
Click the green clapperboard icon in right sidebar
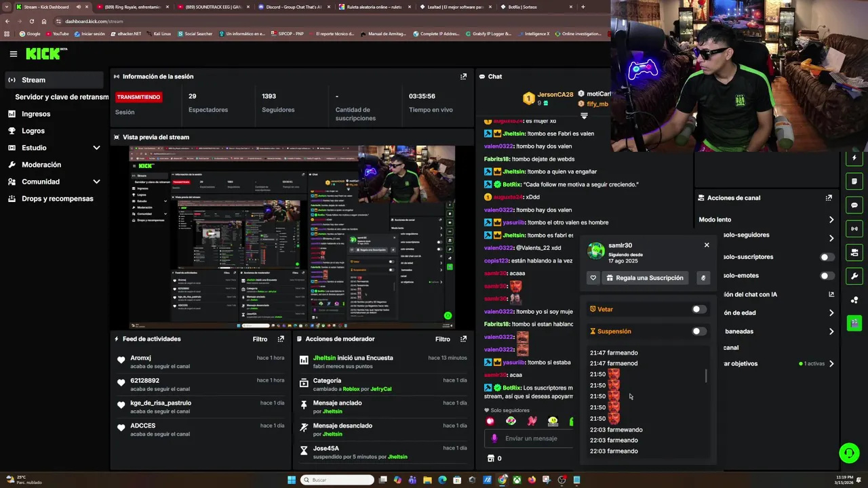click(854, 323)
